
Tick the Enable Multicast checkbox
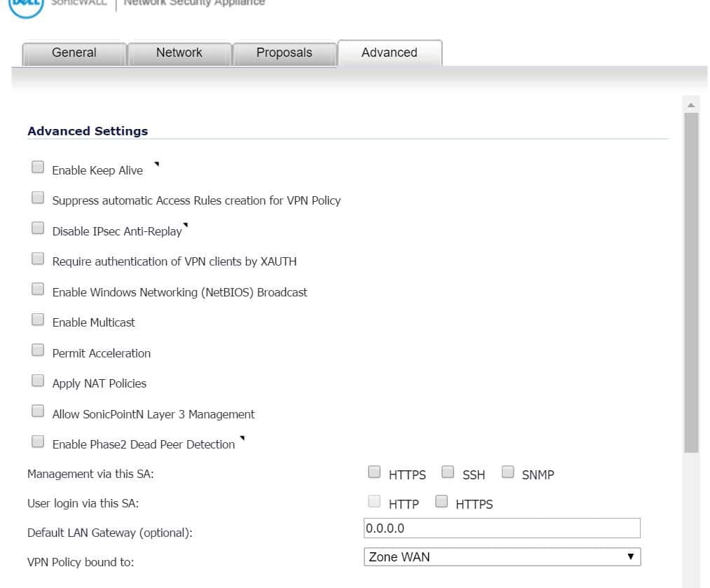[x=38, y=320]
